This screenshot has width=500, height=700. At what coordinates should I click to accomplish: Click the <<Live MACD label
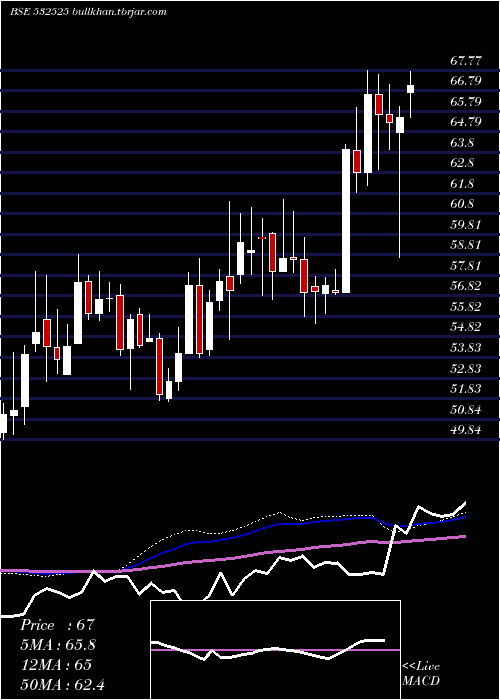click(421, 673)
